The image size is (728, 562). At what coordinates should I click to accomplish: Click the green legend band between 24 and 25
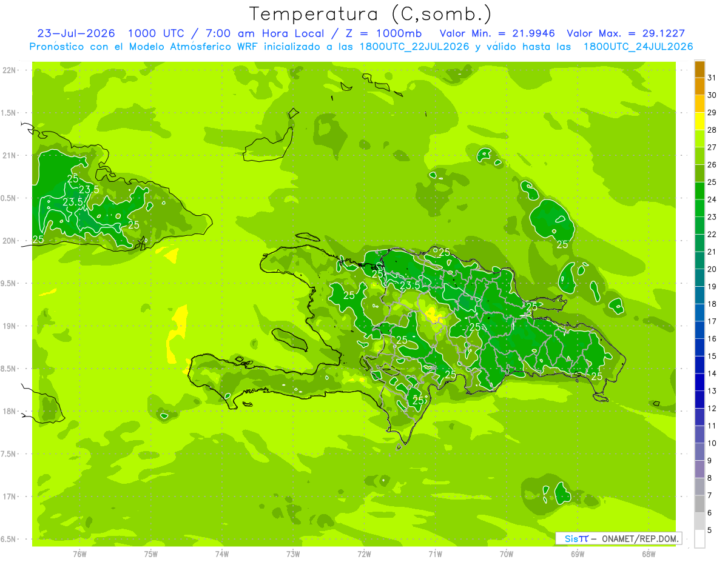click(699, 191)
